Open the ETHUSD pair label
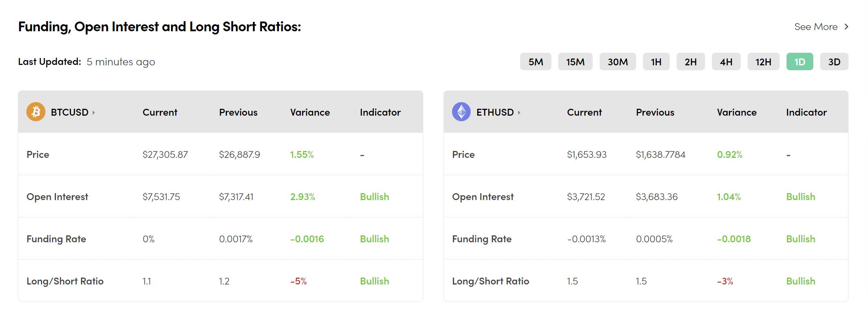This screenshot has width=868, height=321. click(495, 112)
